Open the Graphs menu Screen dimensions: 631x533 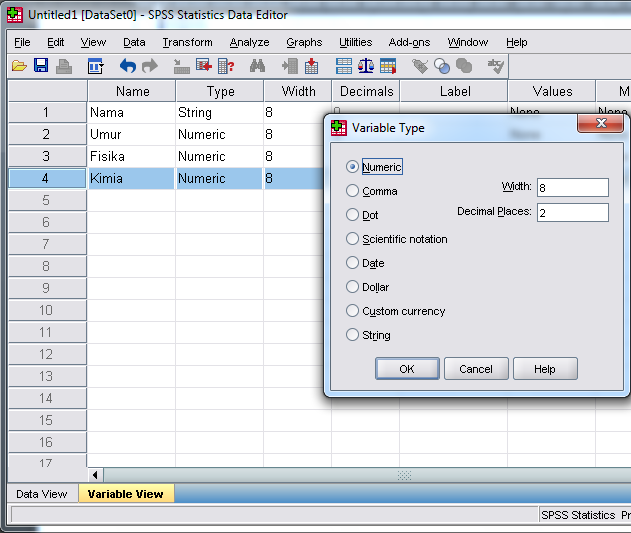click(x=304, y=42)
